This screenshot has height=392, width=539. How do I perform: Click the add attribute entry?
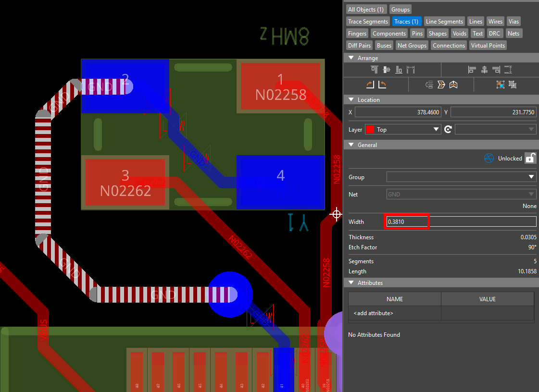click(373, 313)
